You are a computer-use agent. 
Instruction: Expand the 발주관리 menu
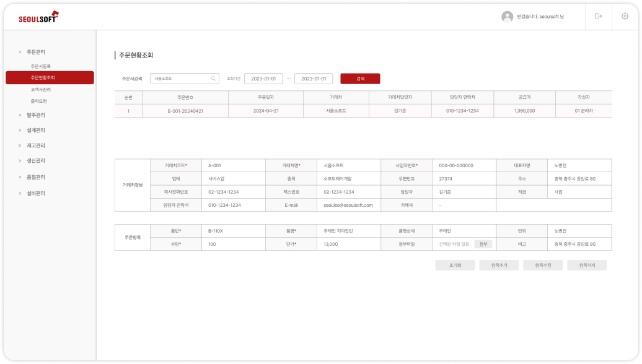(35, 115)
